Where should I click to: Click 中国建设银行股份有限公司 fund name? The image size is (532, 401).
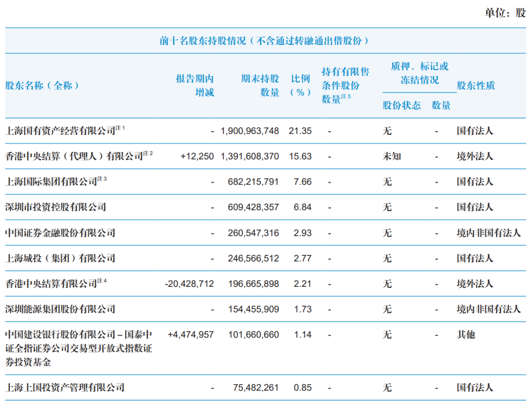[79, 348]
